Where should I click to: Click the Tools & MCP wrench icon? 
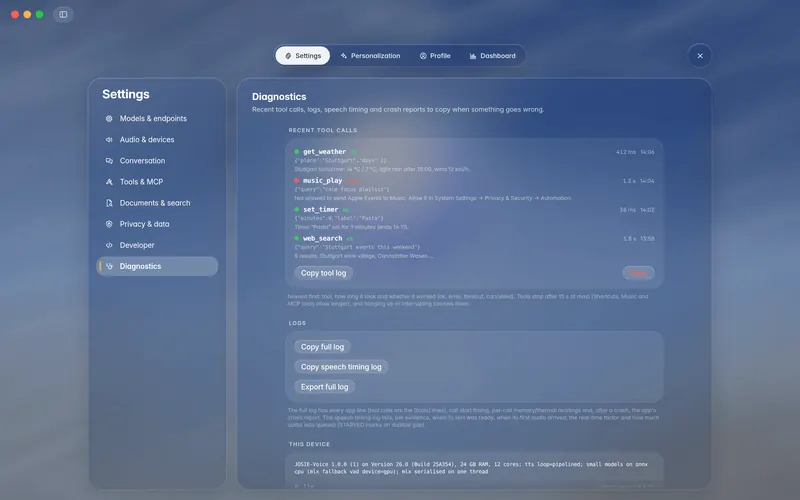coord(109,182)
